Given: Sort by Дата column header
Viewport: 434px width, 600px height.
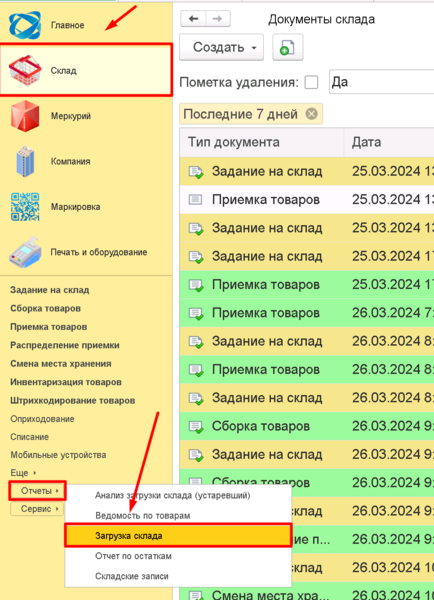Looking at the screenshot, I should click(x=389, y=142).
